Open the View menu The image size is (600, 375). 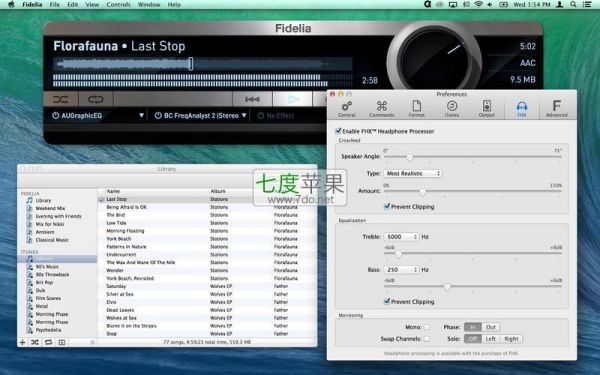(x=92, y=5)
